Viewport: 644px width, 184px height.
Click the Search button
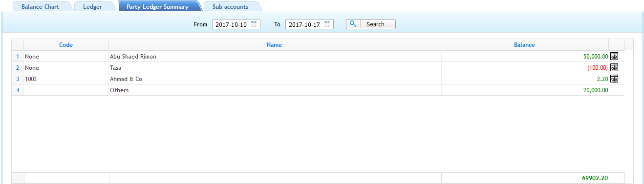pyautogui.click(x=371, y=24)
